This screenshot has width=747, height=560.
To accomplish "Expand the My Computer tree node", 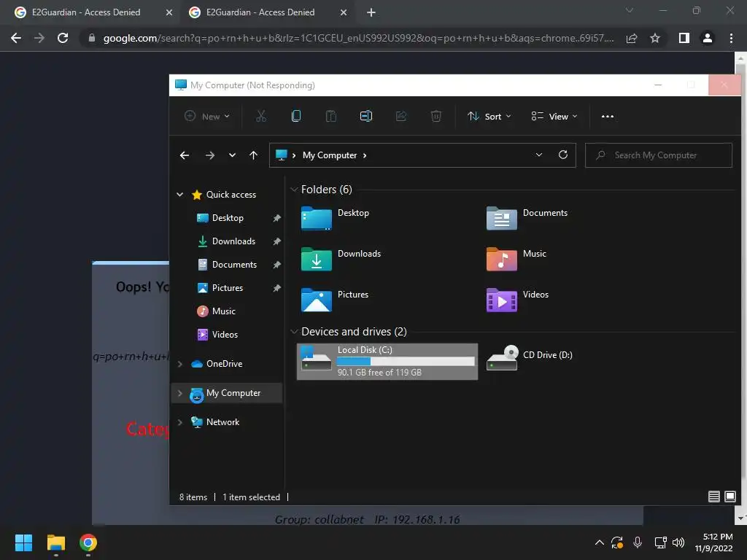I will (180, 393).
